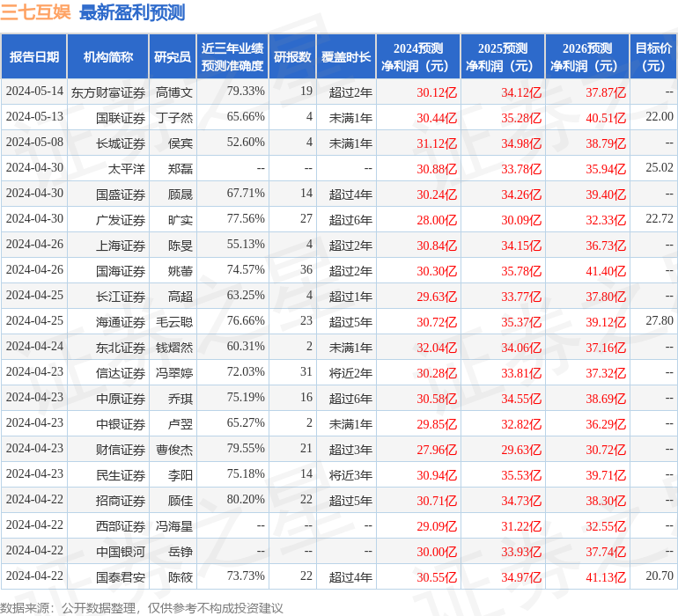Click the 三七互娱 title text
The height and width of the screenshot is (616, 678).
[35, 12]
